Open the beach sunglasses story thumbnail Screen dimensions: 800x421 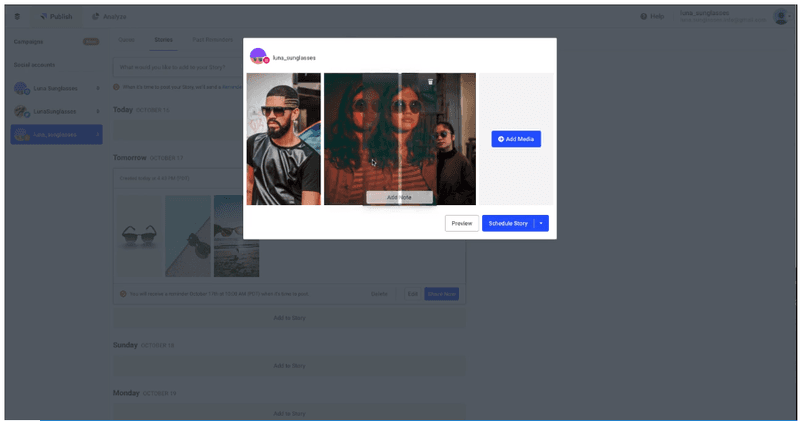click(x=236, y=236)
